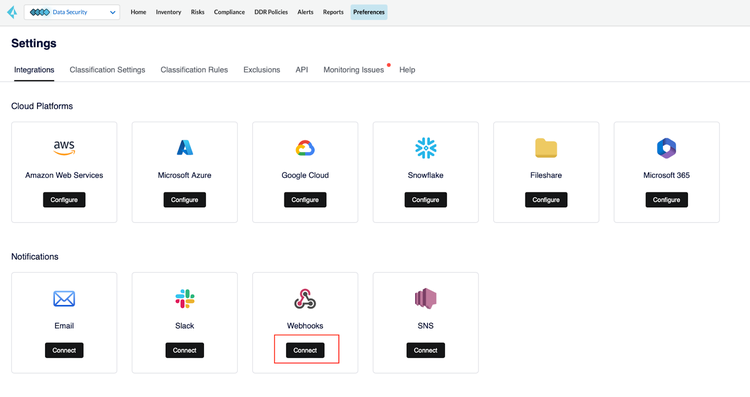Click the 'Fileshare' card label

(x=546, y=176)
